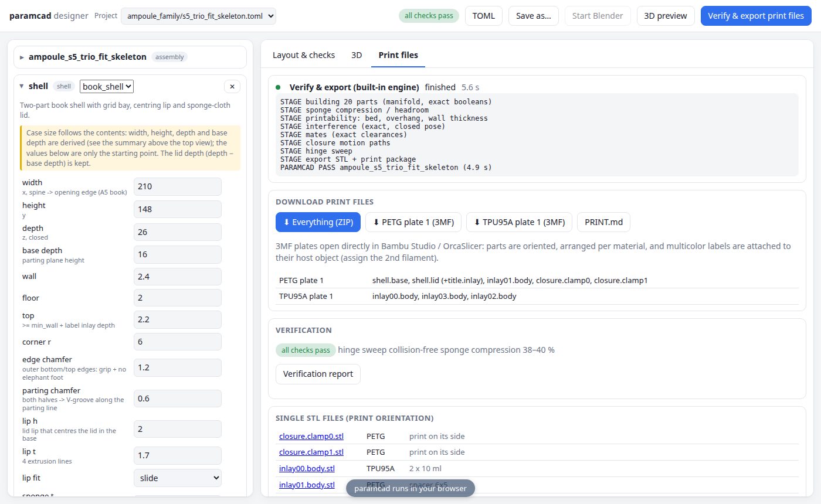Click the height input field
The image size is (821, 504).
(178, 209)
